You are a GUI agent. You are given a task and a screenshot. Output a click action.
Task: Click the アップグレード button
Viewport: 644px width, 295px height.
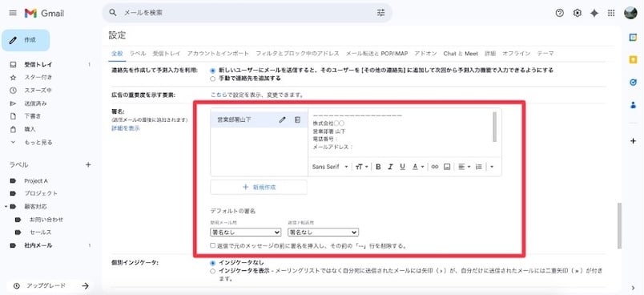coord(50,285)
